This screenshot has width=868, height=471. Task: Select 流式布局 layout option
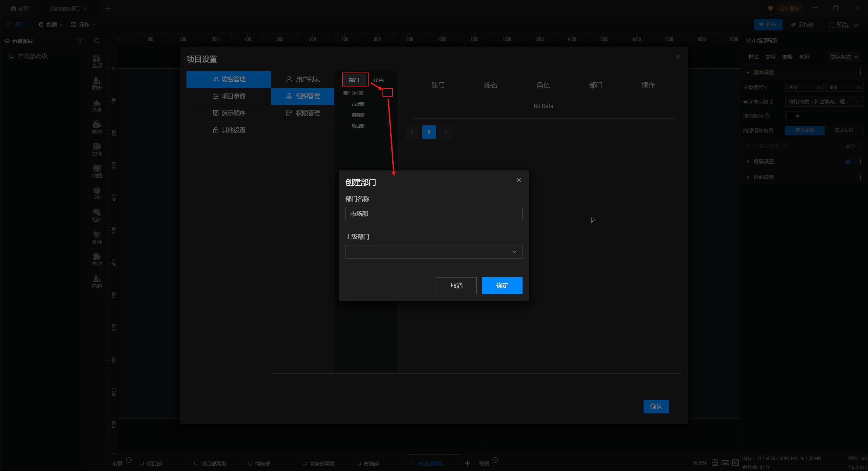[844, 130]
